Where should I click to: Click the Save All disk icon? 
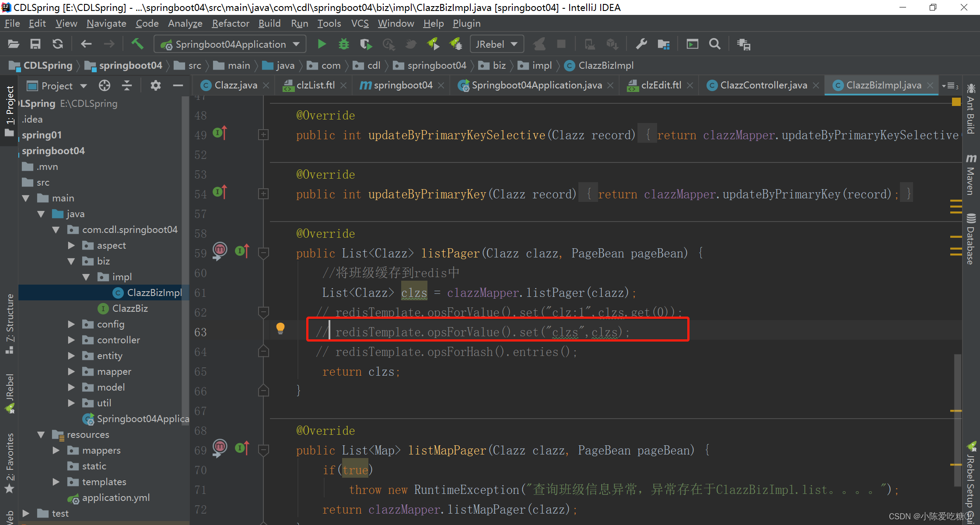pos(35,44)
